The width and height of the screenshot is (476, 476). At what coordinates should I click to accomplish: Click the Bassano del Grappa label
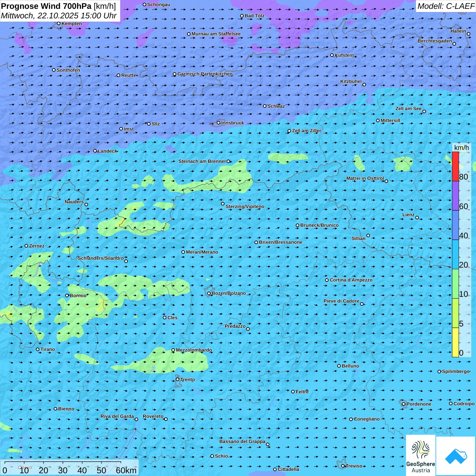click(x=242, y=441)
